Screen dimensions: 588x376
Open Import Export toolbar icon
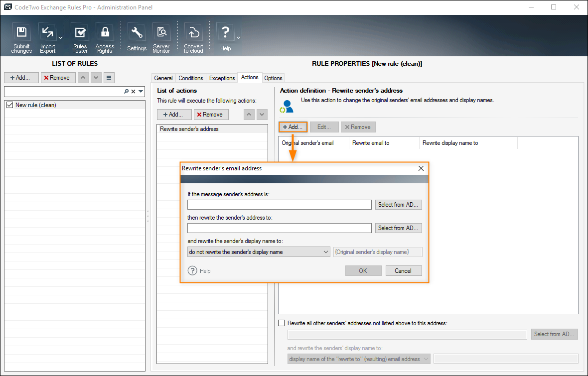tap(48, 38)
